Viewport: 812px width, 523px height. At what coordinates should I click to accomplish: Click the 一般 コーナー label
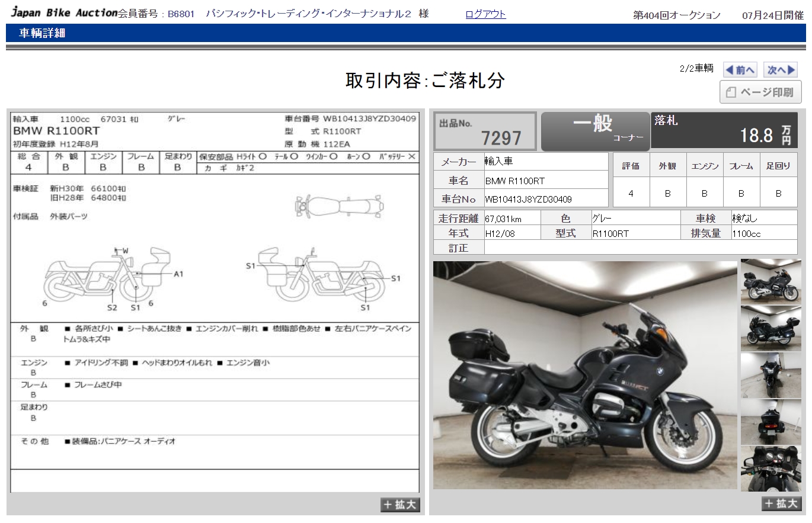tap(594, 131)
